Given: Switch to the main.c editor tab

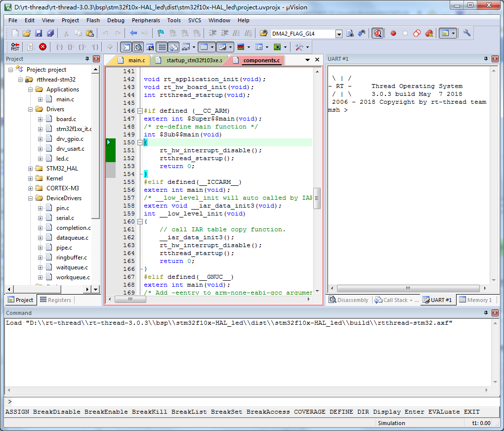Looking at the screenshot, I should point(136,60).
